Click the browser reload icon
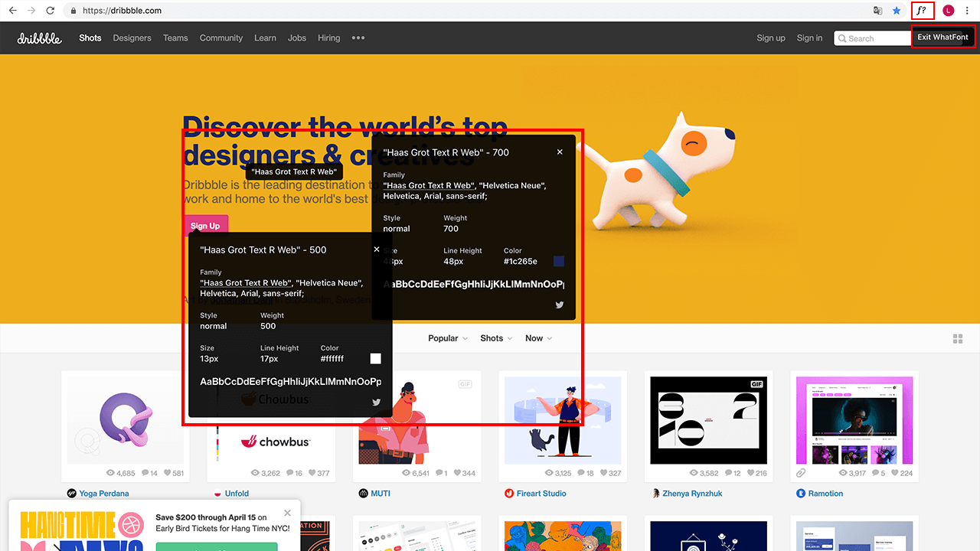 point(50,11)
